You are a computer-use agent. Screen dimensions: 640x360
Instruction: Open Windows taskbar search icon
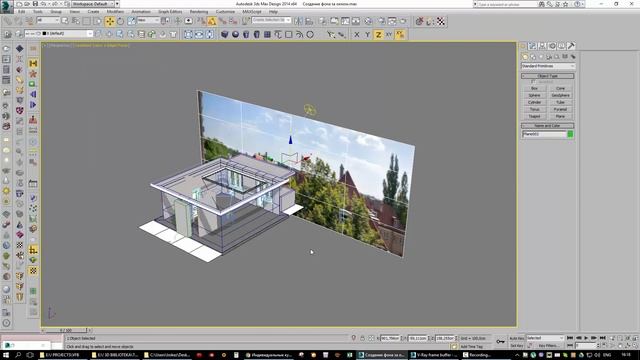pos(18,355)
